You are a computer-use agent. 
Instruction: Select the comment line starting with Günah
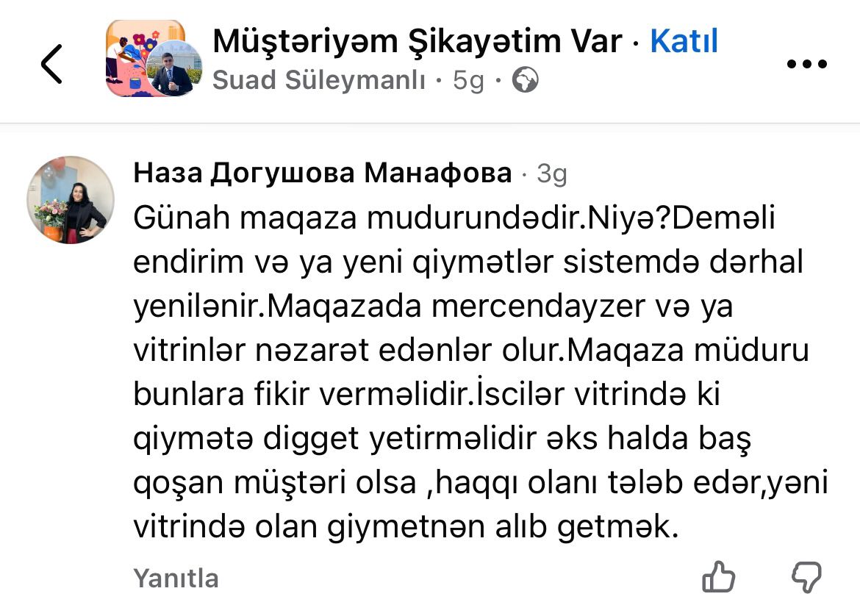coord(454,218)
